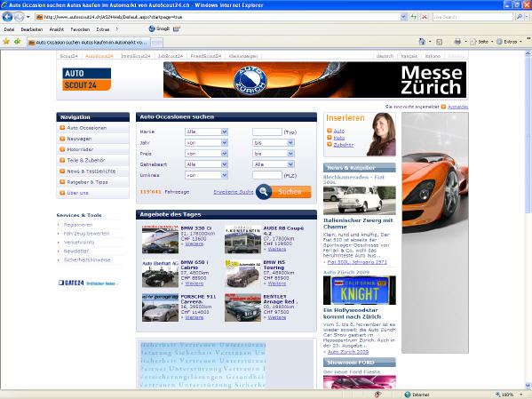Click the Porsche 911 Carrera thumbnail

(x=160, y=307)
